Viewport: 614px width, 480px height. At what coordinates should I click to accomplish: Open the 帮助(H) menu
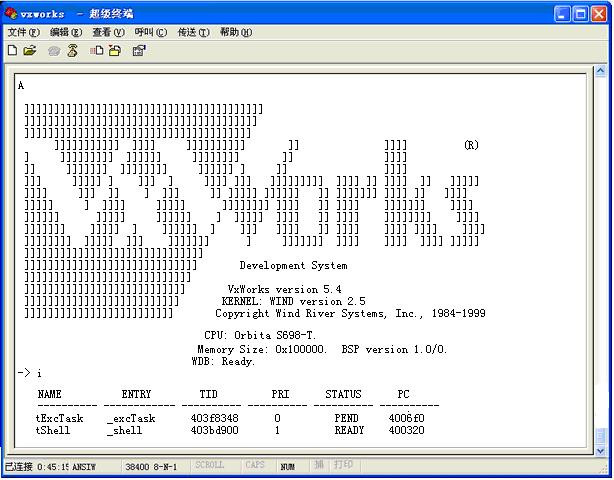pos(236,32)
